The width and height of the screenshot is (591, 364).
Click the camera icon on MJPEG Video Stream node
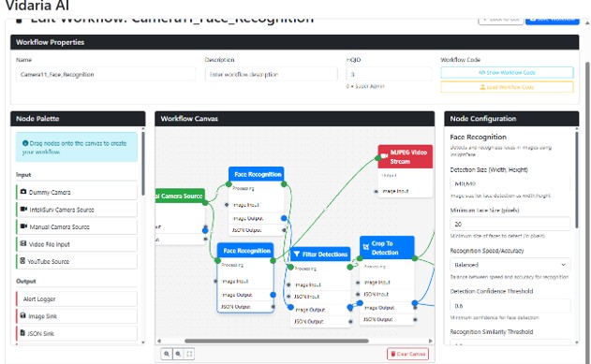coord(384,156)
